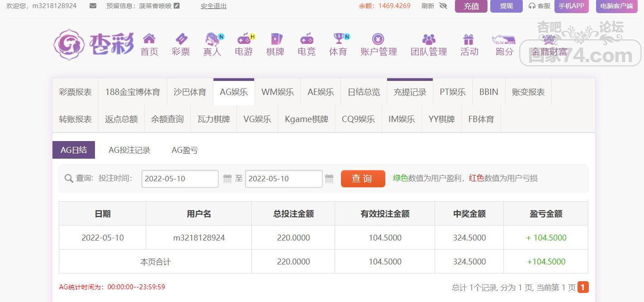The height and width of the screenshot is (302, 644).
Task: Switch to 彩票报表 tab
Action: pyautogui.click(x=75, y=92)
